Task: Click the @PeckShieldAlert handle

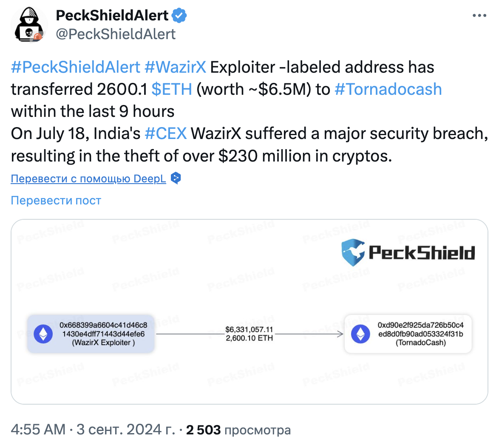Action: coord(116,34)
